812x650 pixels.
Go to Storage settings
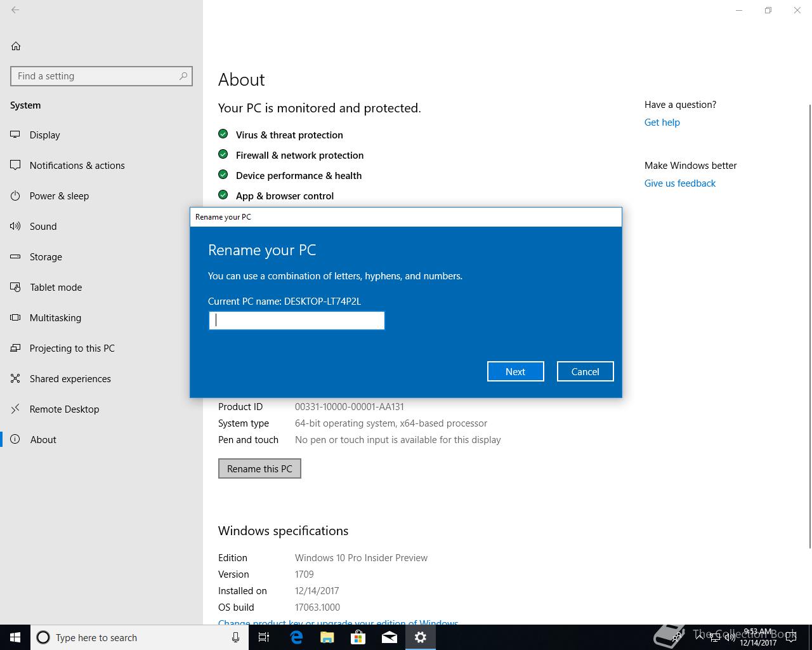tap(101, 256)
